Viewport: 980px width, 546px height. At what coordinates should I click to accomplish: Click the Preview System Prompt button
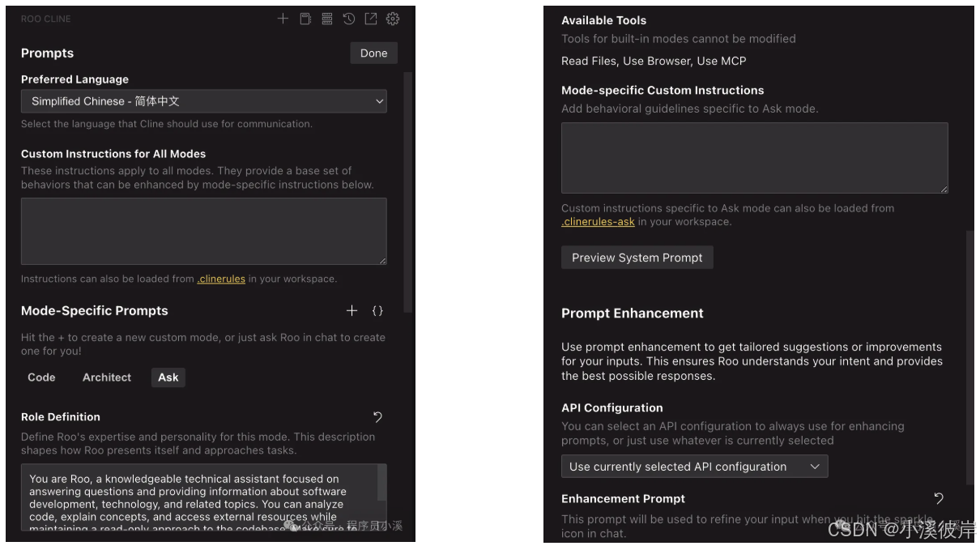tap(637, 258)
